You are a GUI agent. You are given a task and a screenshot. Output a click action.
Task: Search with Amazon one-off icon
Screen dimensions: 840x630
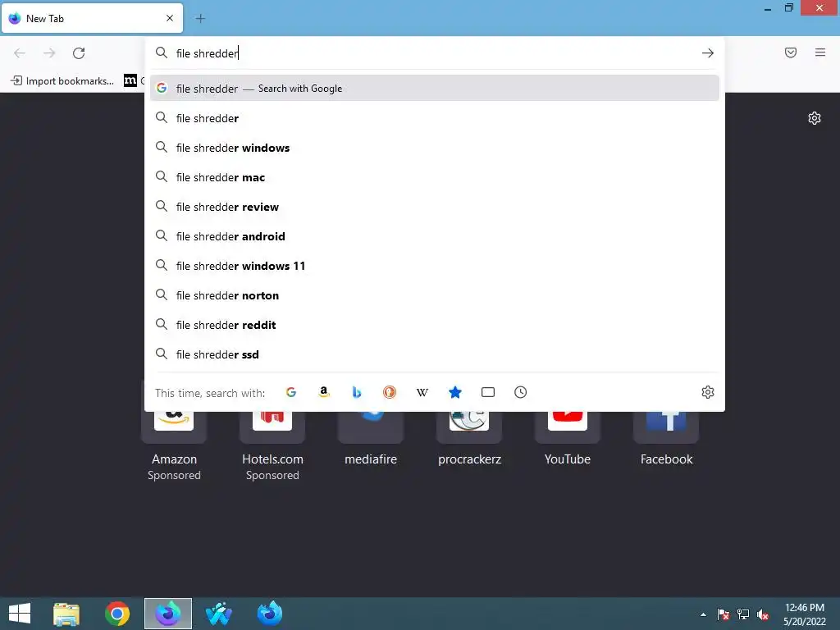coord(323,392)
